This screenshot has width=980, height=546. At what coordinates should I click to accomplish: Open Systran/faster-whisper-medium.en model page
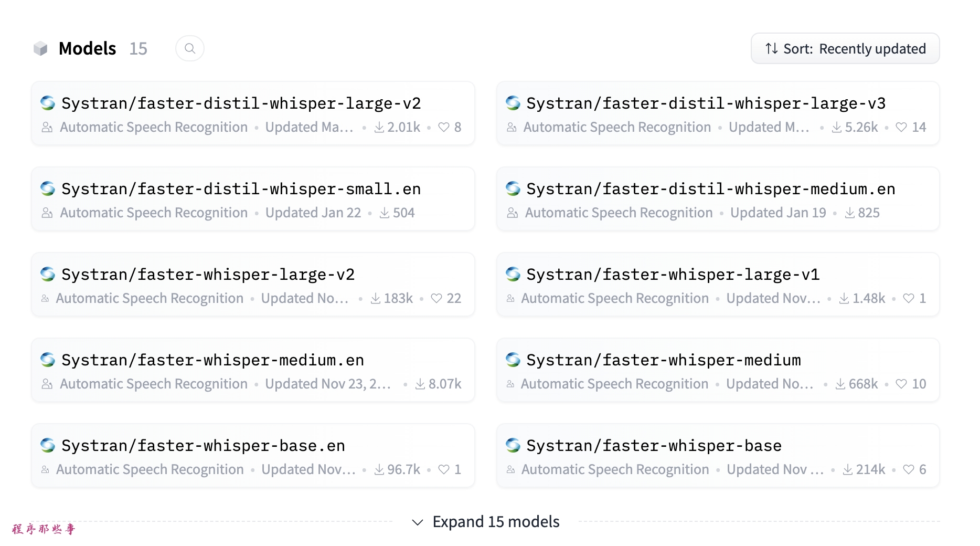click(x=212, y=360)
